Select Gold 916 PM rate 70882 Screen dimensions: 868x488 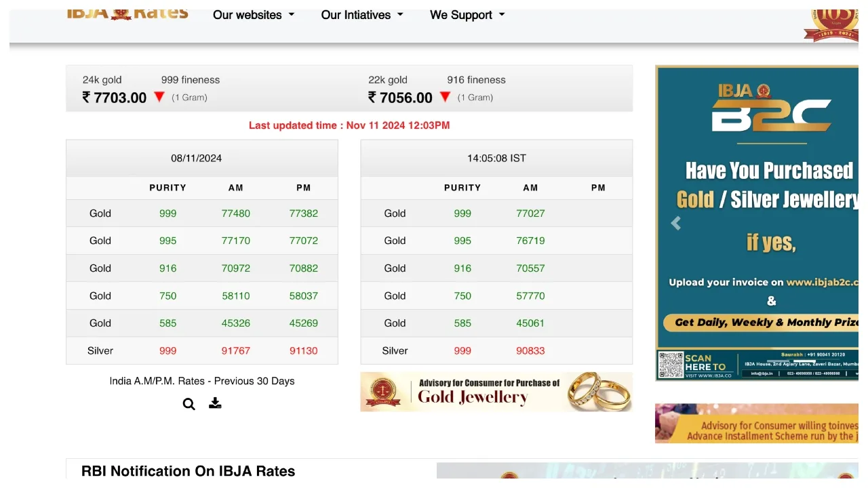[304, 268]
